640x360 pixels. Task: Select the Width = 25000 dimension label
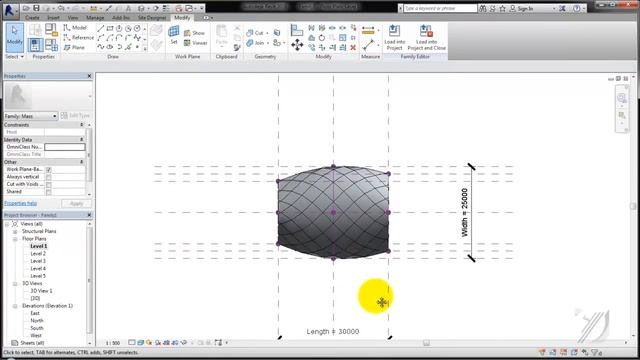click(x=464, y=212)
